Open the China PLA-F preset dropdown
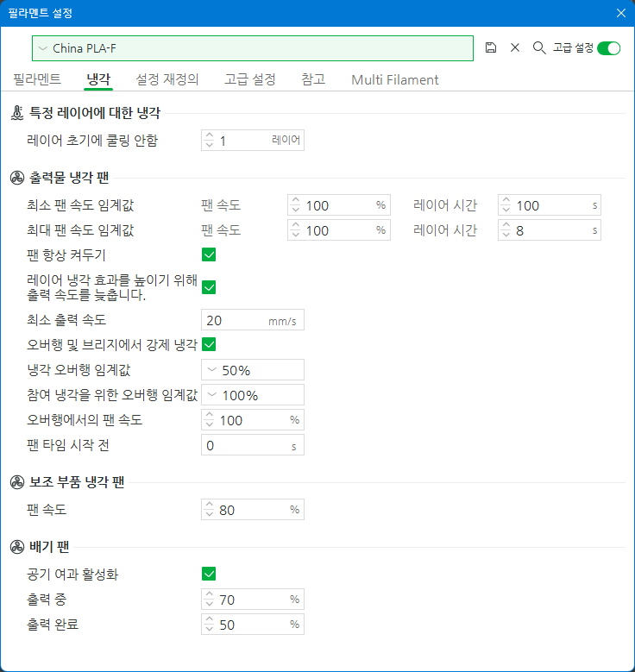The width and height of the screenshot is (635, 672). point(253,48)
